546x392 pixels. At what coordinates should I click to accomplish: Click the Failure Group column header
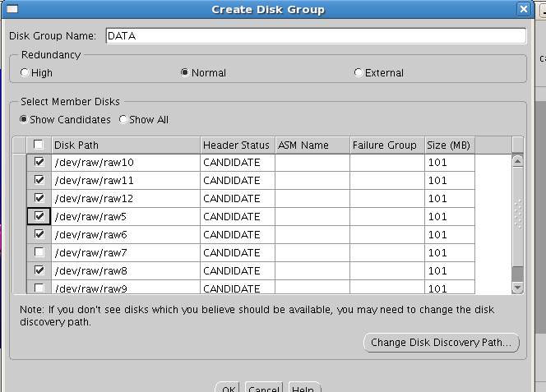click(x=387, y=145)
